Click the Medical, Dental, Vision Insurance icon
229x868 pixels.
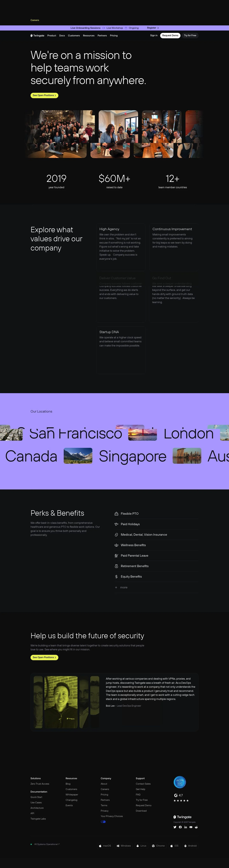click(116, 534)
